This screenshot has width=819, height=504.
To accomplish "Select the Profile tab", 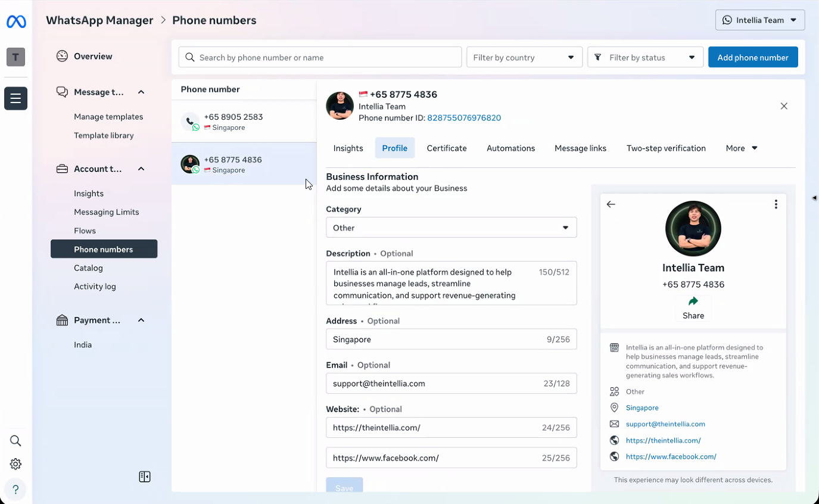I will coord(395,148).
